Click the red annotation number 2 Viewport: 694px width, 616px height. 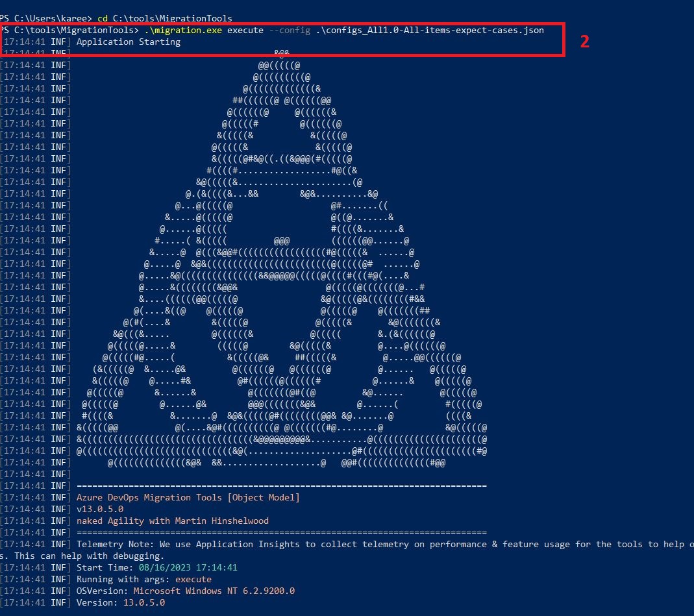coord(585,41)
